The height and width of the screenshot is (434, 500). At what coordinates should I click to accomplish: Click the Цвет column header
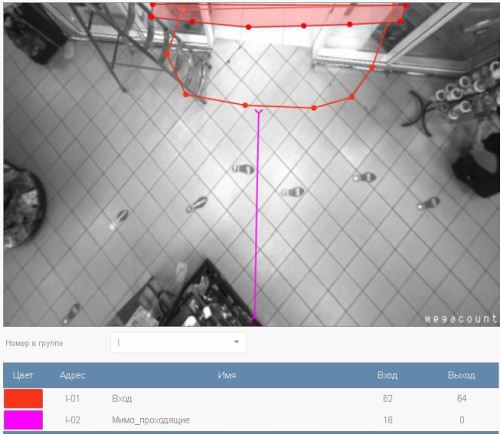pyautogui.click(x=23, y=375)
